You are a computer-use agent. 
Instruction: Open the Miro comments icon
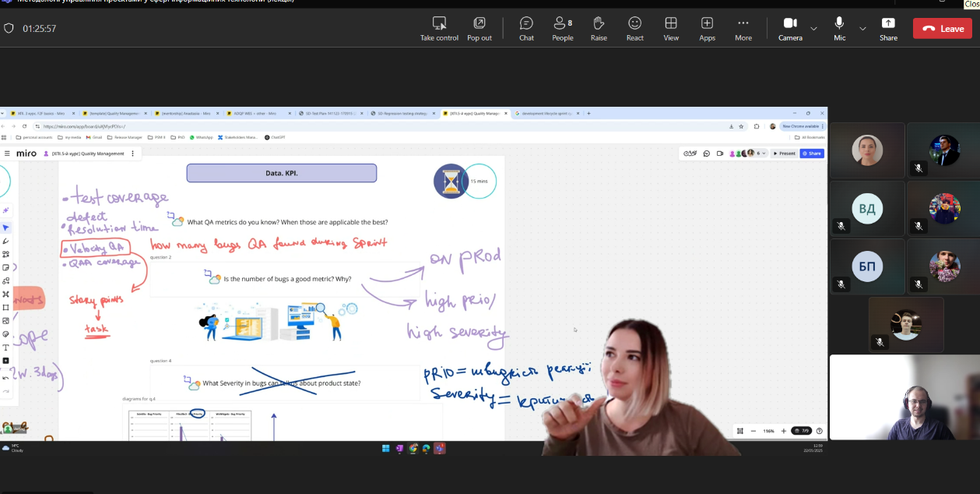pyautogui.click(x=707, y=153)
